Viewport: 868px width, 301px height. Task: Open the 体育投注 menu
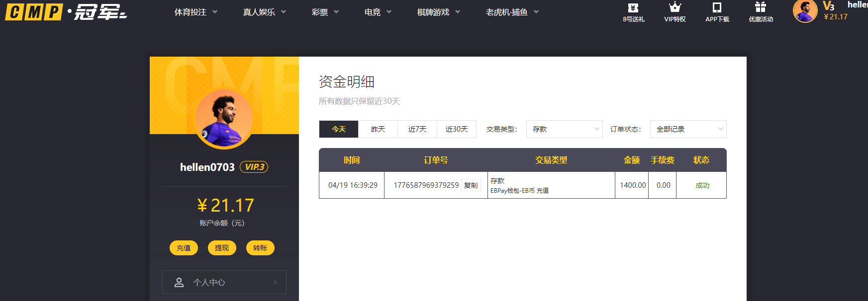pyautogui.click(x=190, y=12)
